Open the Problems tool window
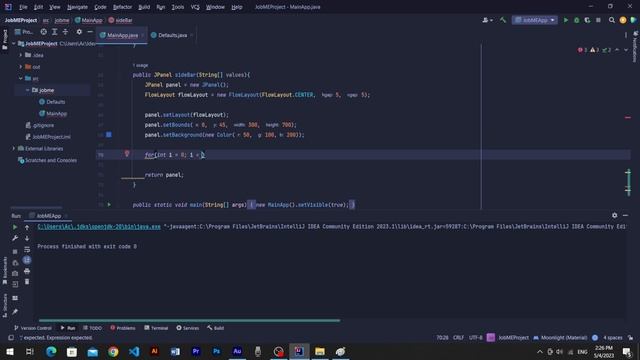The width and height of the screenshot is (640, 360). (123, 328)
